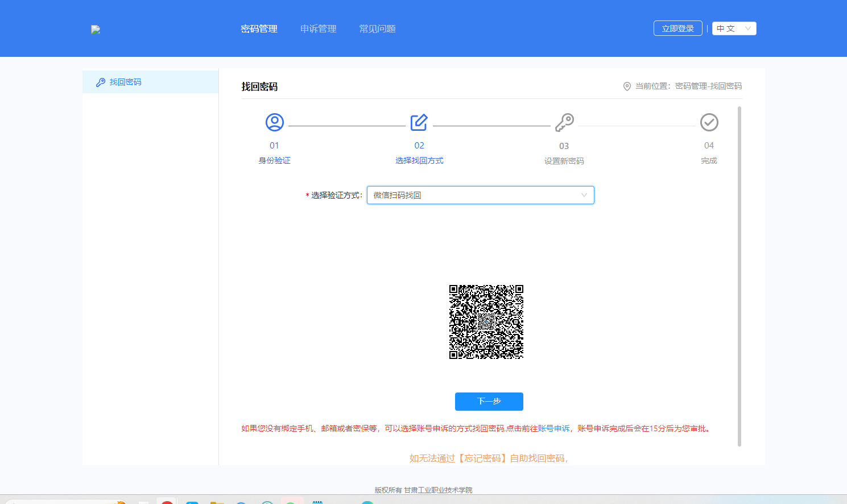Click the 完成 step label

(709, 161)
